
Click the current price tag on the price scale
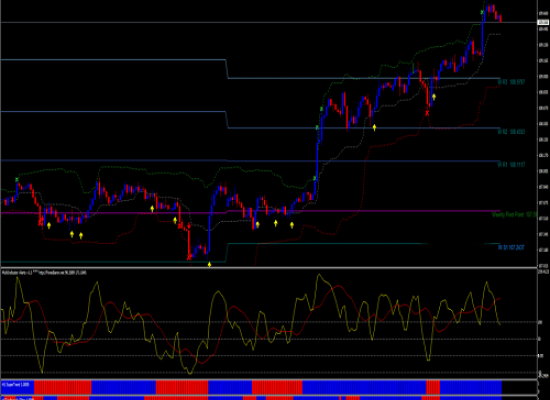coord(543,22)
